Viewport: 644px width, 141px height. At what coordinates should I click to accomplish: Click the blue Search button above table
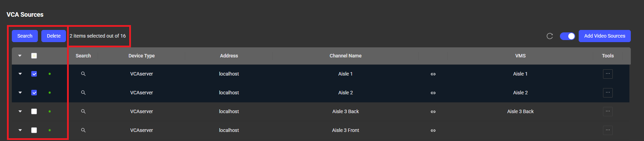(25, 36)
